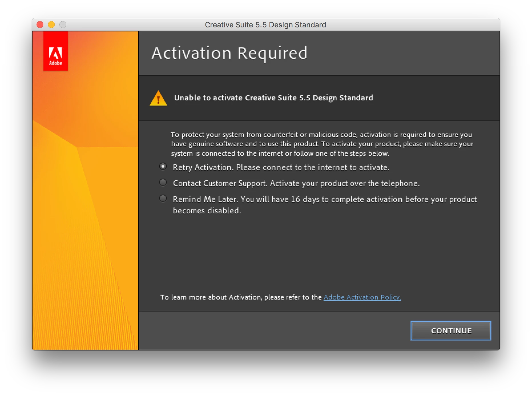Viewport: 532px width, 396px height.
Task: Open the Adobe Activation Policy link
Action: pyautogui.click(x=362, y=297)
